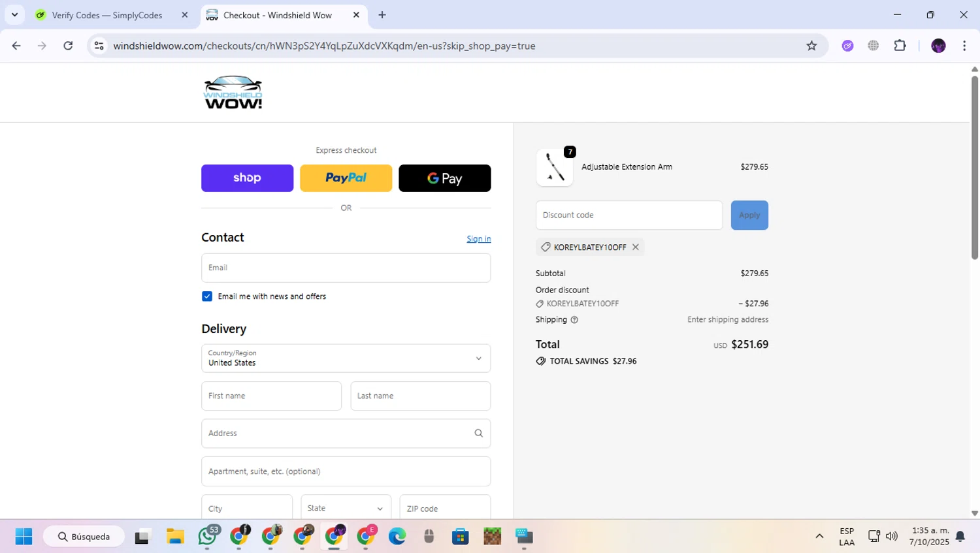Open Microsoft Store from taskbar
Viewport: 980px width, 553px height.
point(461,537)
